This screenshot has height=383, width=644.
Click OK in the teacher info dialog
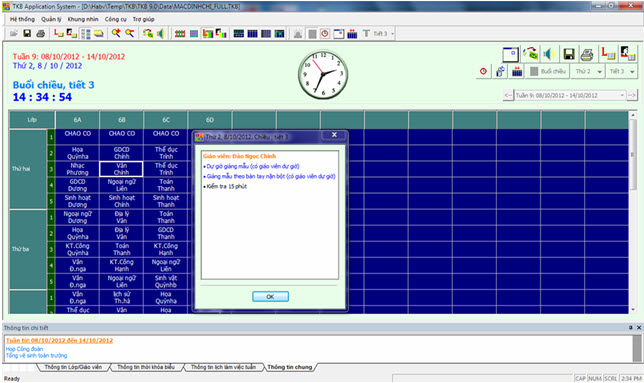(x=270, y=296)
